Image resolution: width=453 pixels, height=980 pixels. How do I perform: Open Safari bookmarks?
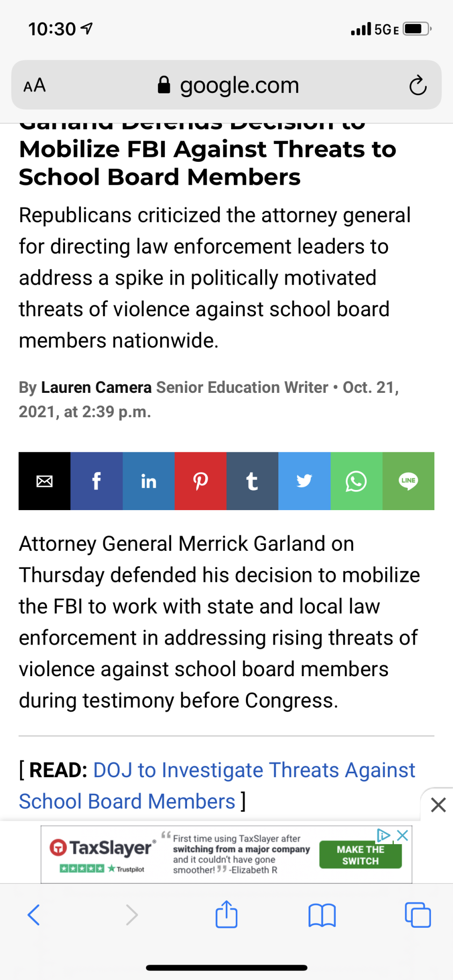(x=322, y=915)
